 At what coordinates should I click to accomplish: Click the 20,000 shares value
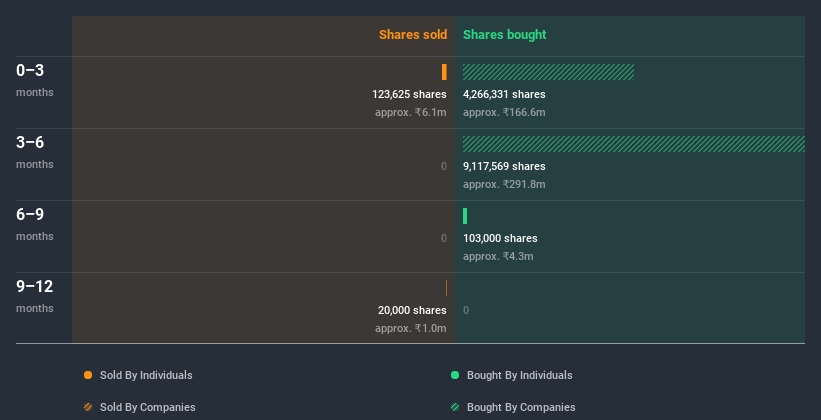[x=412, y=310]
